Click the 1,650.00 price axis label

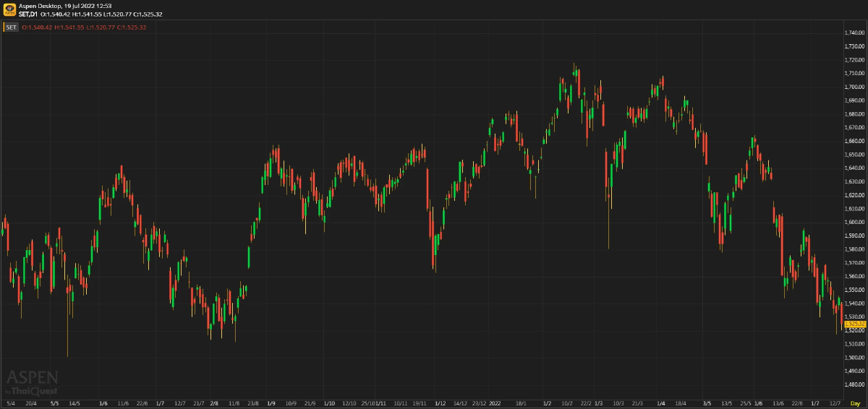[855, 155]
